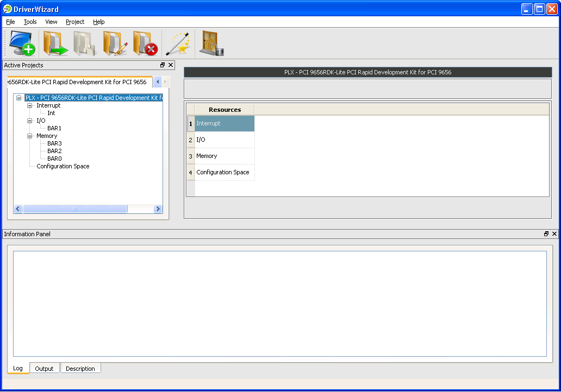Click the edit project pencil folder icon
This screenshot has height=392, width=561.
(x=115, y=43)
